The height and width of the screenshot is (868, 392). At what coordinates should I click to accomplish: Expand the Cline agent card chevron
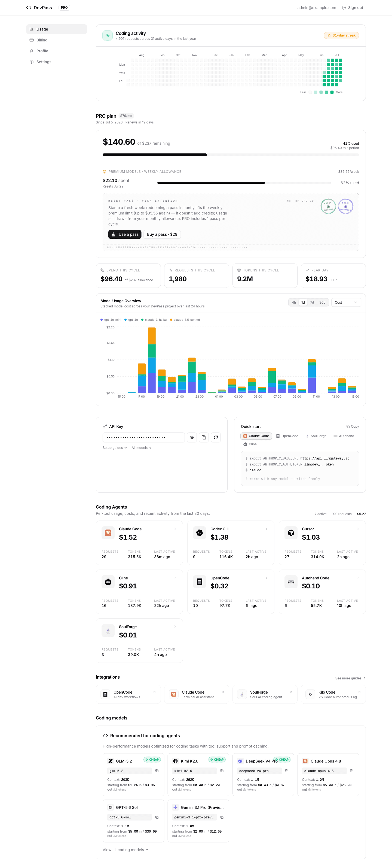(x=175, y=578)
